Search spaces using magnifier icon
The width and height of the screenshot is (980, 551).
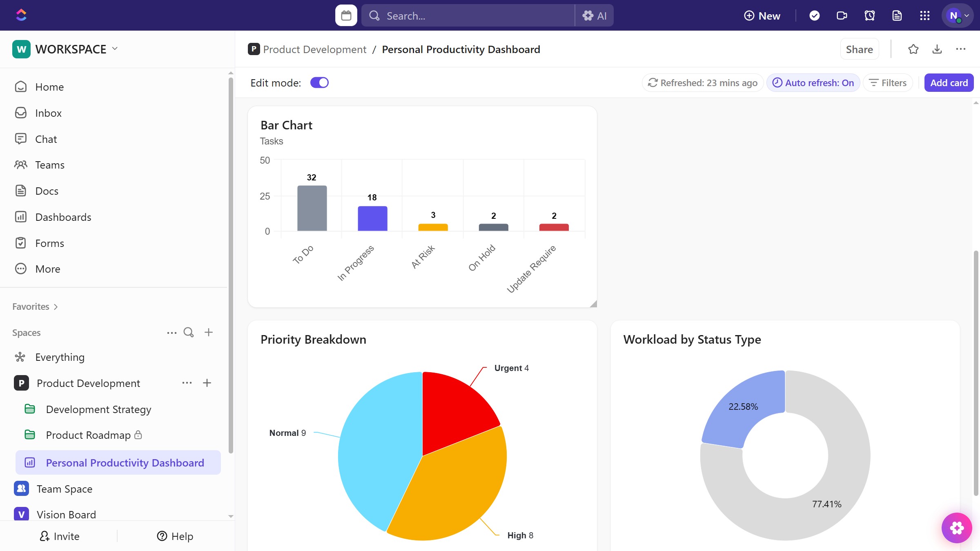pos(188,332)
